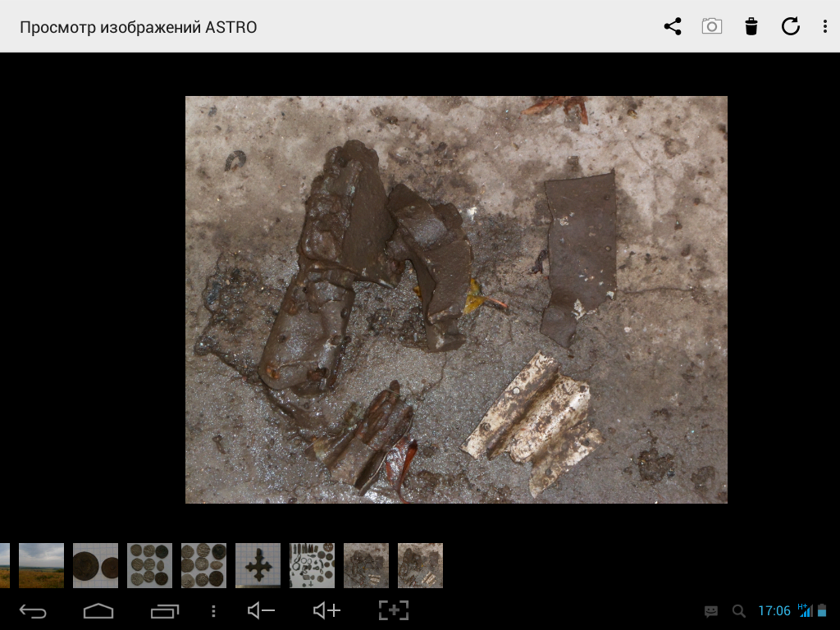This screenshot has width=840, height=630.
Task: Raise volume with the speaker plus icon
Action: coord(326,610)
